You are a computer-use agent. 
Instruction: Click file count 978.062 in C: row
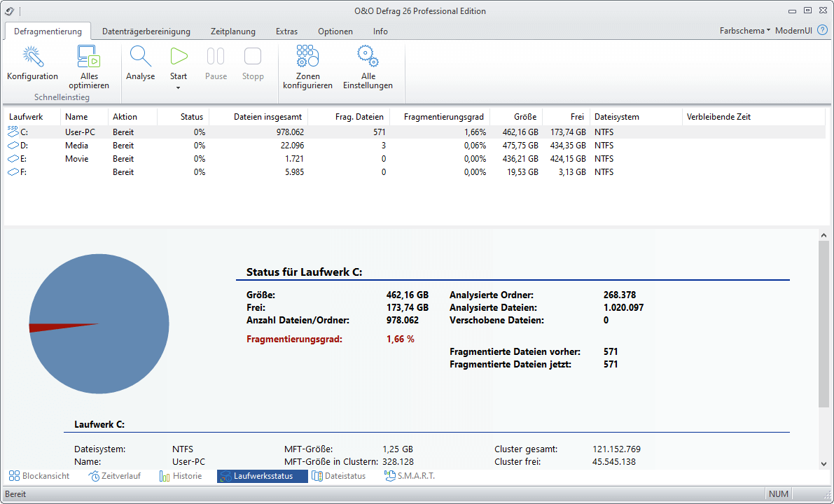pyautogui.click(x=290, y=132)
